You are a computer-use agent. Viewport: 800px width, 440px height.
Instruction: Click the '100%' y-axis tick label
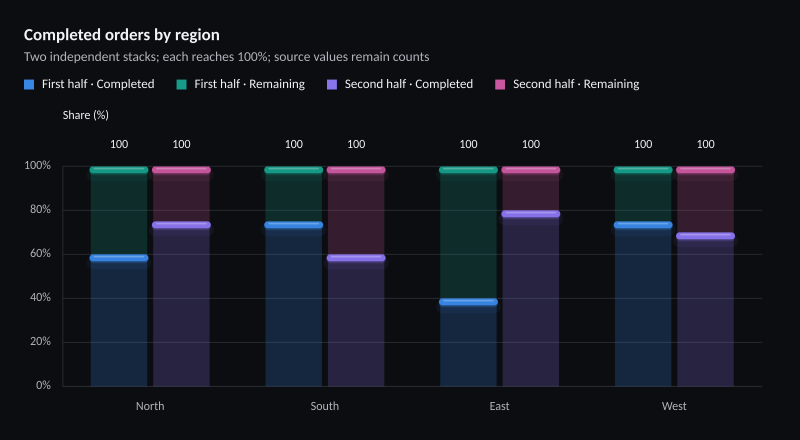click(x=38, y=165)
